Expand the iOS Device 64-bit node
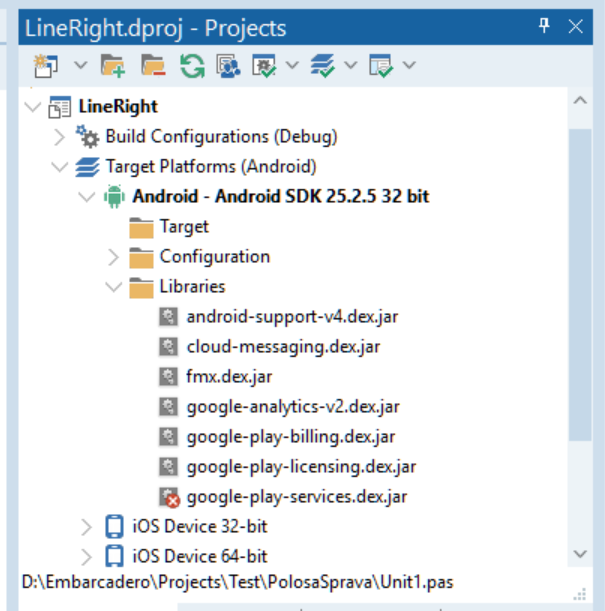Viewport: 605px width, 611px height. click(x=86, y=557)
